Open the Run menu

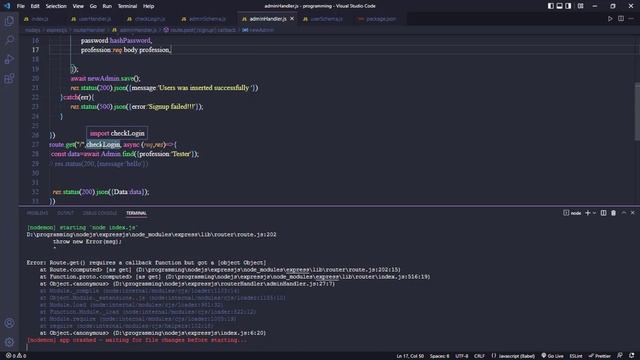107,6
